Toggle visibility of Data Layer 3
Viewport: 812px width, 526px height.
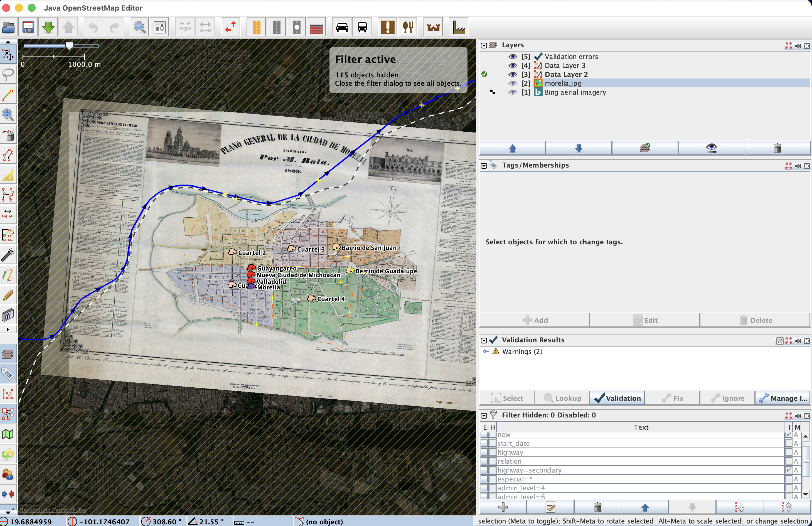point(513,65)
